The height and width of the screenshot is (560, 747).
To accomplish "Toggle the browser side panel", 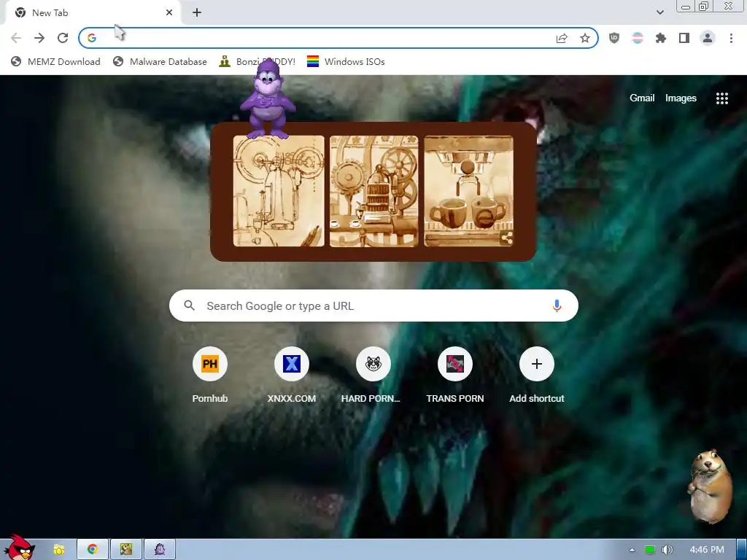I will tap(684, 38).
